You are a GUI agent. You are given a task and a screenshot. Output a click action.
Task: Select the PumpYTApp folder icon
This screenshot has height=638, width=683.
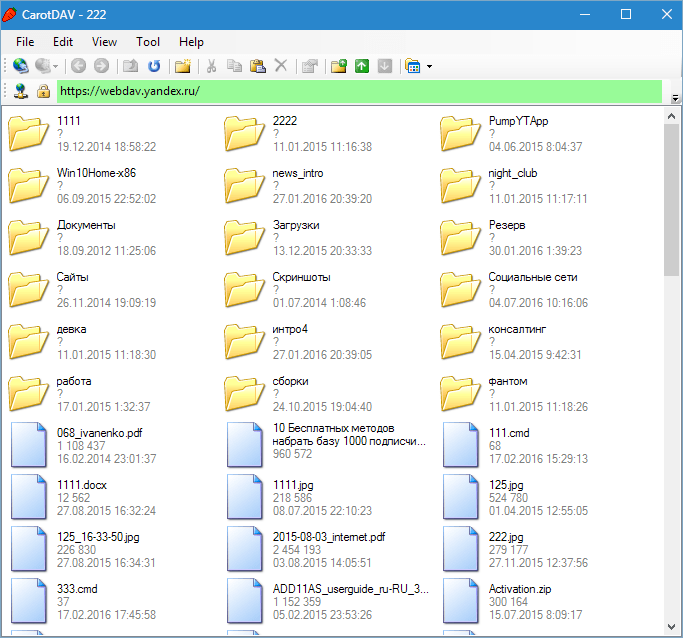[x=460, y=133]
